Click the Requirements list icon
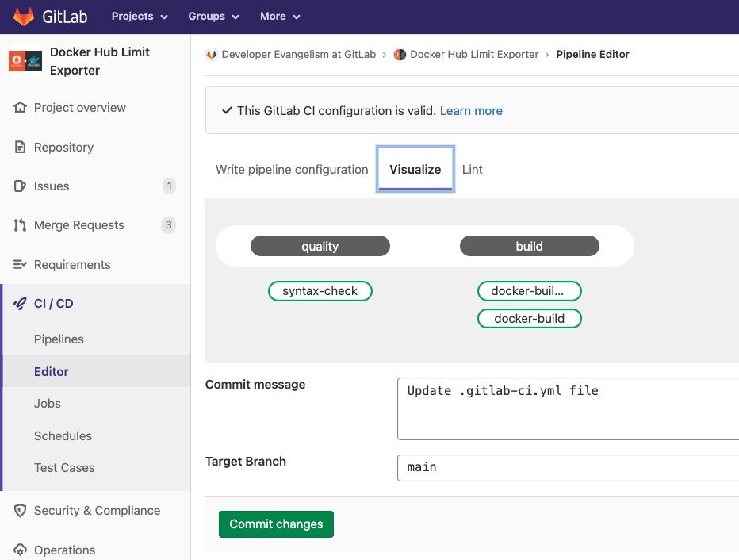This screenshot has width=739, height=560. click(x=20, y=264)
